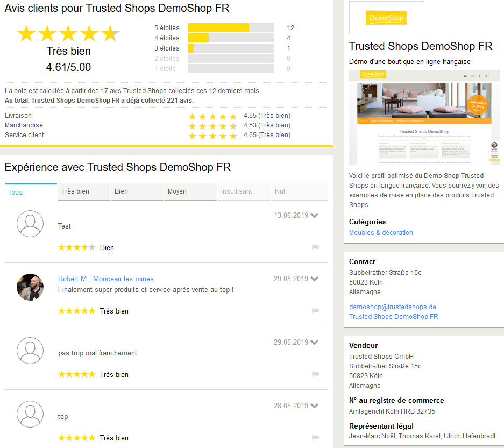Click the 'Très bien' overall rating label

(x=68, y=51)
